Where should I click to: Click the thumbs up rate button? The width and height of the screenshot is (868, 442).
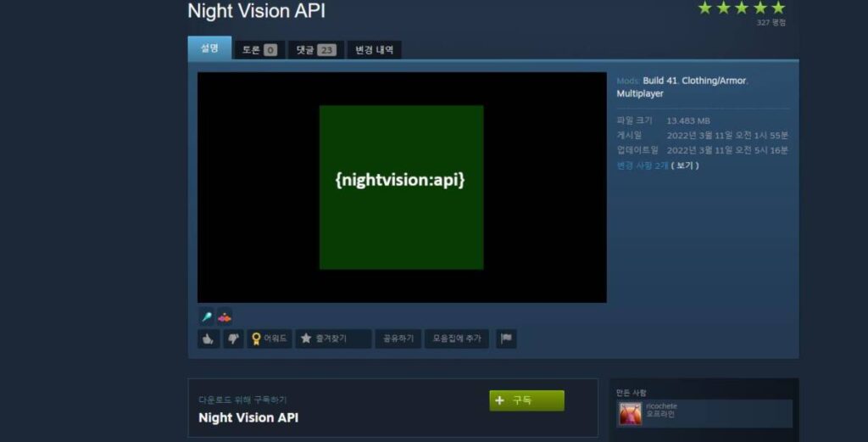pos(209,338)
